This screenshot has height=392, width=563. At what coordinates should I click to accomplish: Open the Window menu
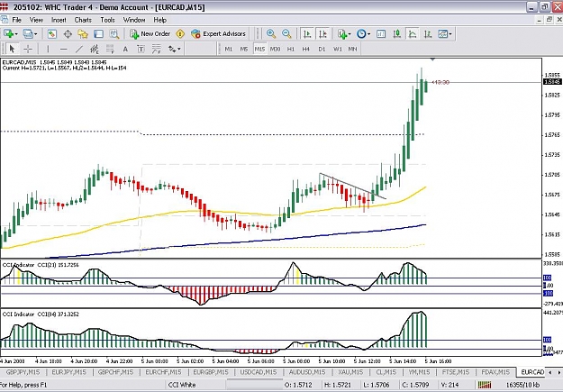(134, 20)
